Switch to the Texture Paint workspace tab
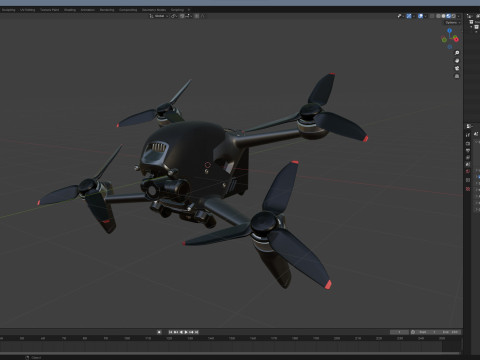 click(49, 10)
